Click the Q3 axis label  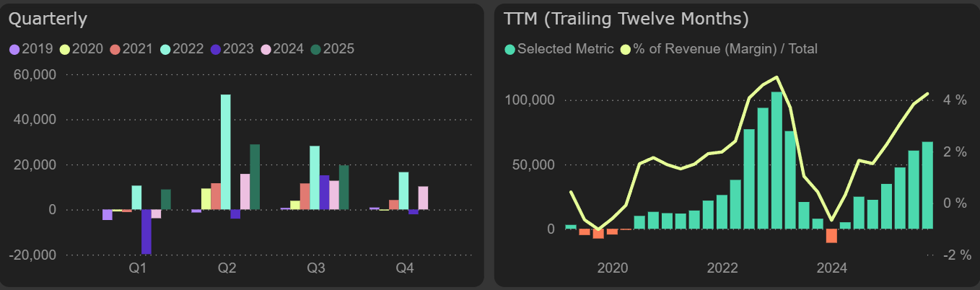(x=315, y=269)
